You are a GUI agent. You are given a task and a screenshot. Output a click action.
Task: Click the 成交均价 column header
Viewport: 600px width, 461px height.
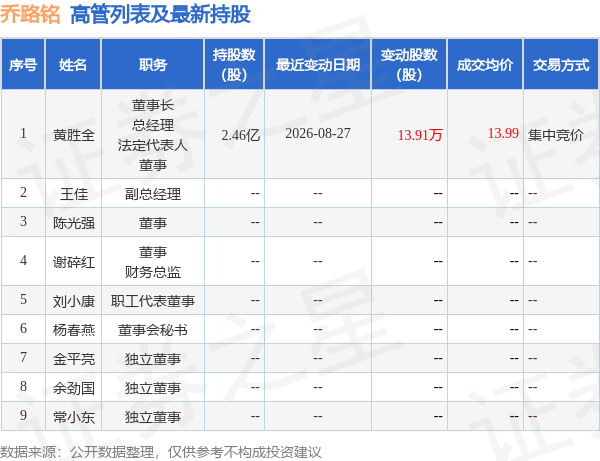[485, 64]
